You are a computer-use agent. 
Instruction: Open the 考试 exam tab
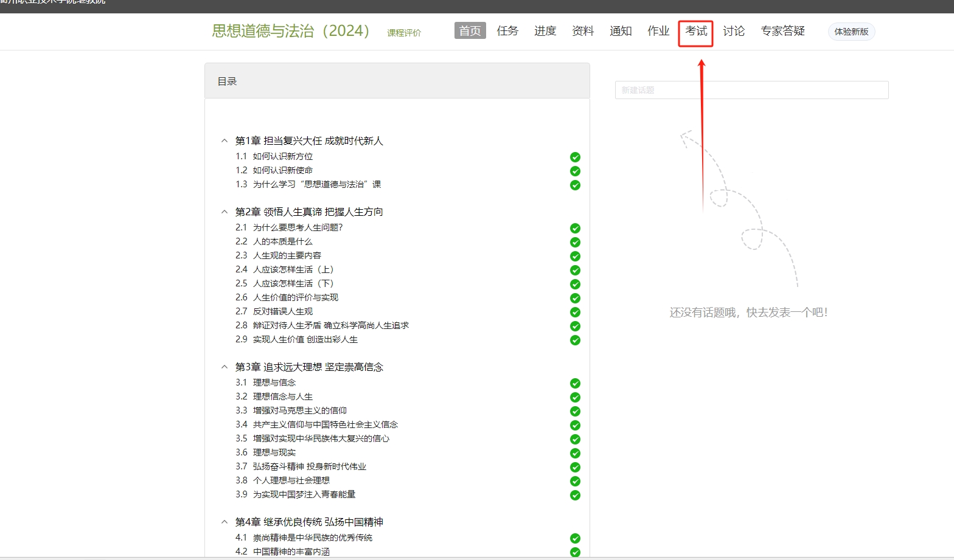(696, 31)
